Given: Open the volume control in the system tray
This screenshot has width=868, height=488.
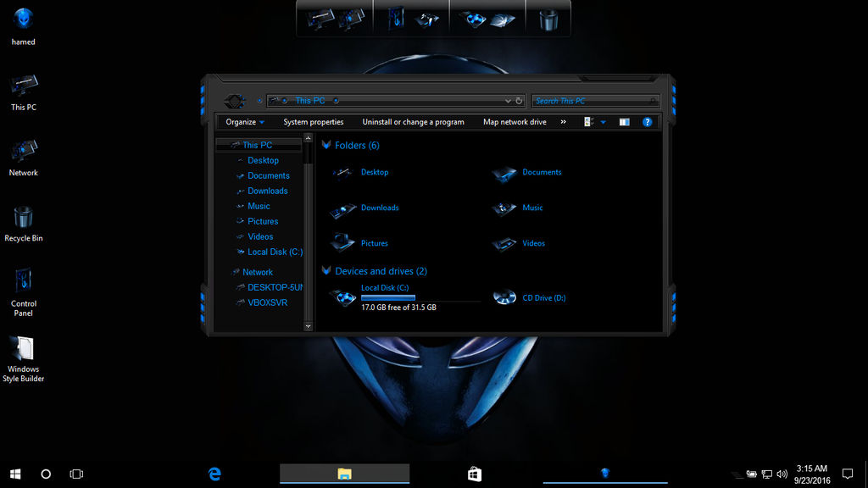Looking at the screenshot, I should (x=782, y=474).
